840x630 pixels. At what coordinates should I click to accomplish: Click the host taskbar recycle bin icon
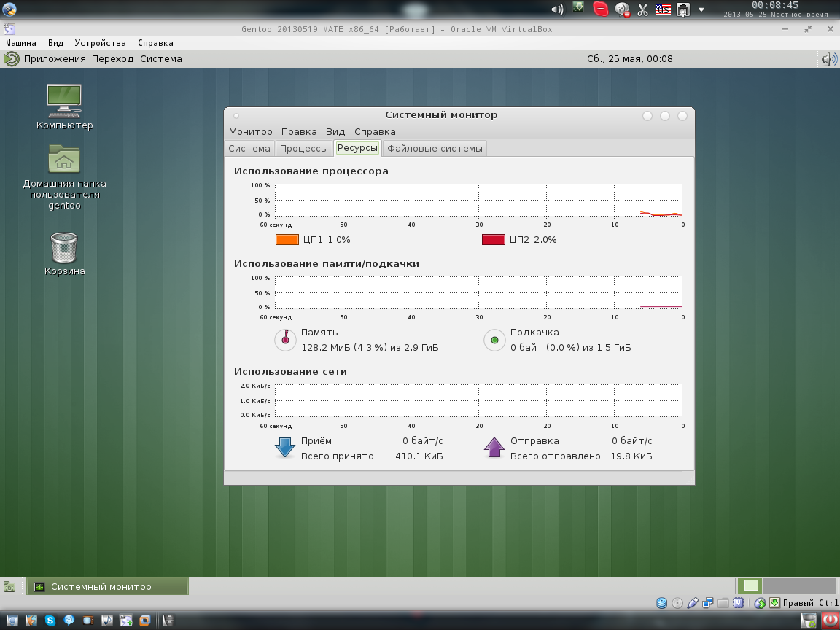click(809, 621)
